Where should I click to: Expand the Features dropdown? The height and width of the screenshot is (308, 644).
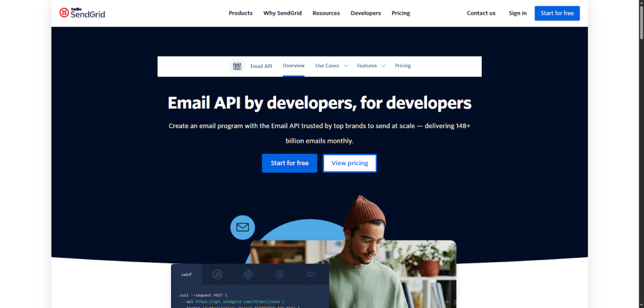pos(371,66)
